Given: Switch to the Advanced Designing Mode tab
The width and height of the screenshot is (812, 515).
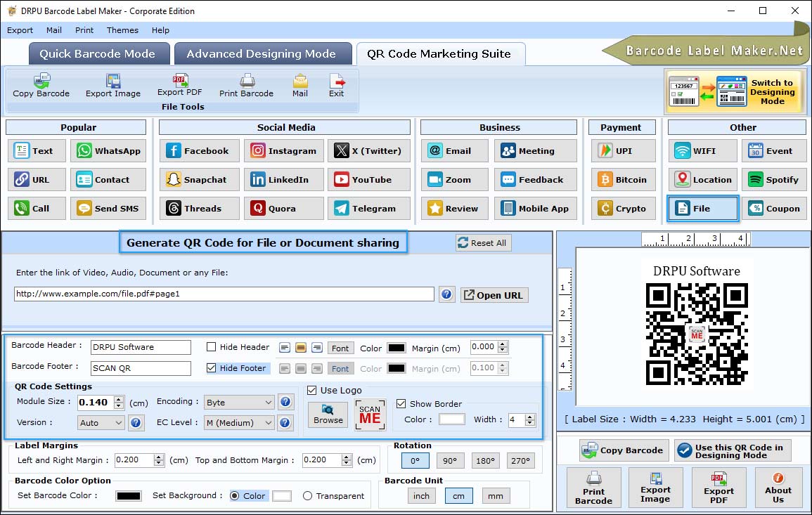Looking at the screenshot, I should click(262, 54).
